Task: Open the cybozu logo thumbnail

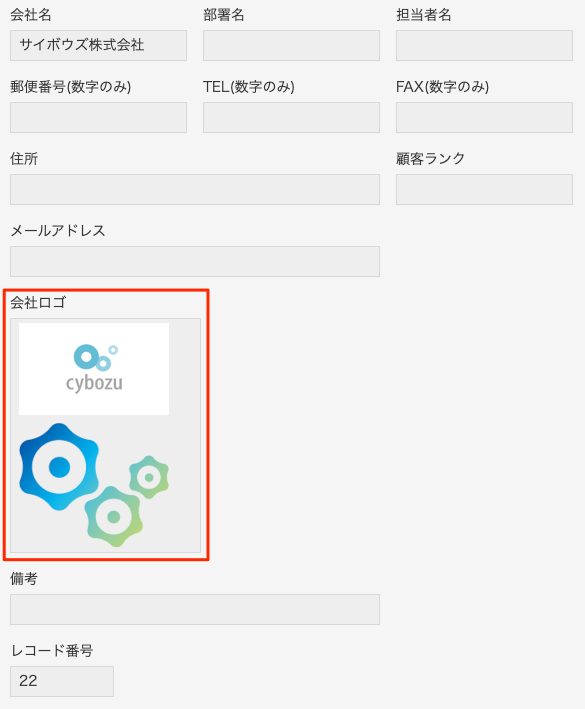Action: click(94, 369)
